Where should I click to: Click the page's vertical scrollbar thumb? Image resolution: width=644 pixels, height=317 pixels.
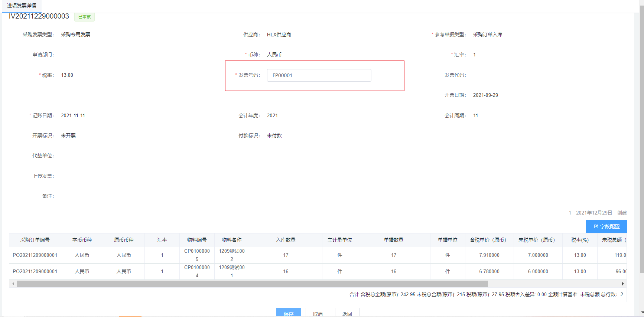641,141
